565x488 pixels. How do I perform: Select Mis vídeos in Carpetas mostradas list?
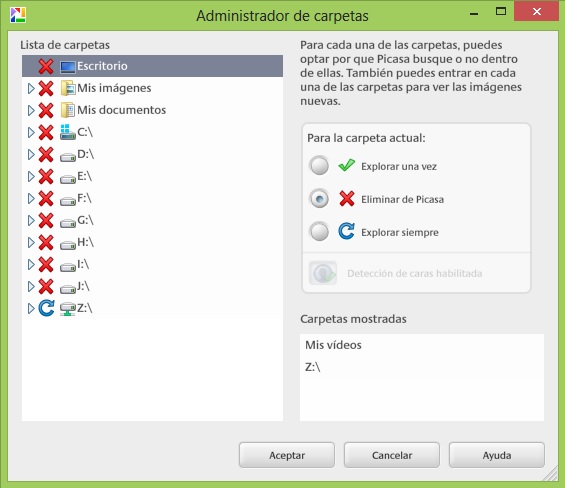pyautogui.click(x=333, y=345)
